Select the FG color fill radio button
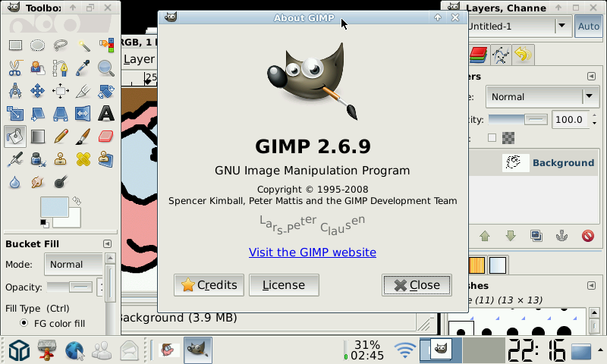This screenshot has height=364, width=607. click(24, 323)
